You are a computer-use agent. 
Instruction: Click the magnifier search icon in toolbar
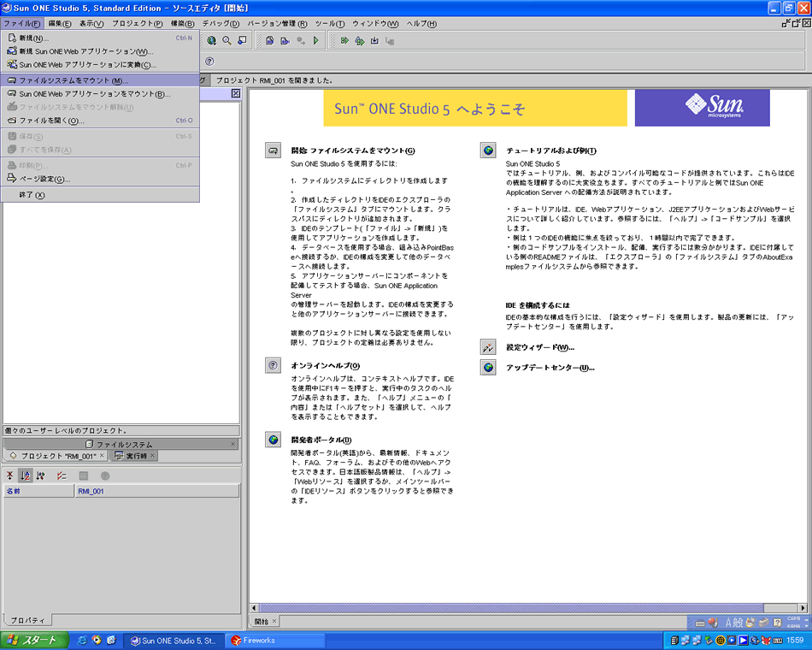pyautogui.click(x=227, y=40)
